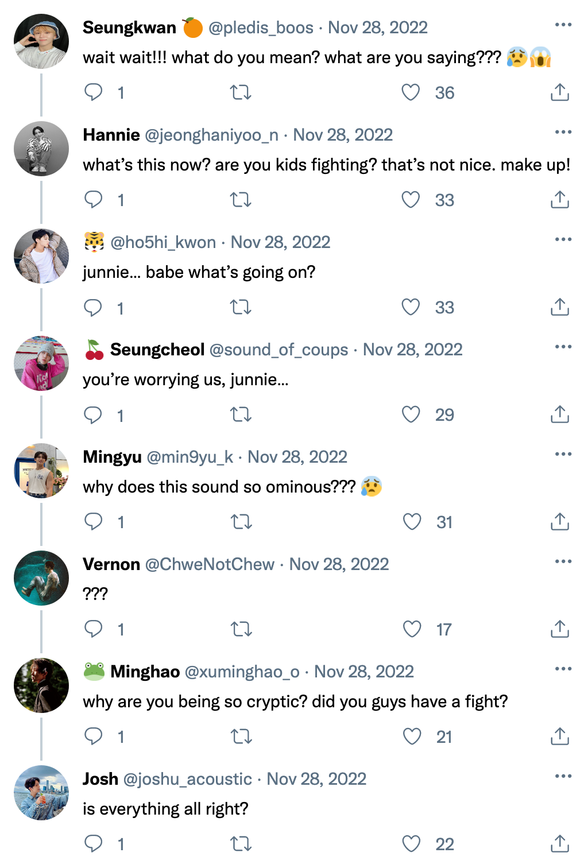Like Mingyu's 'sound so ominous' tweet

(412, 522)
